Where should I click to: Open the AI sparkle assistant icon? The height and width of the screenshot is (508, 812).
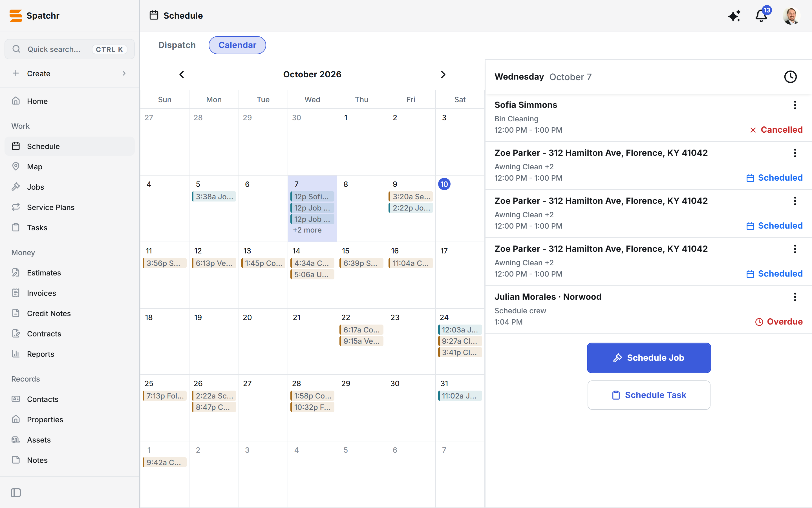[x=734, y=16]
